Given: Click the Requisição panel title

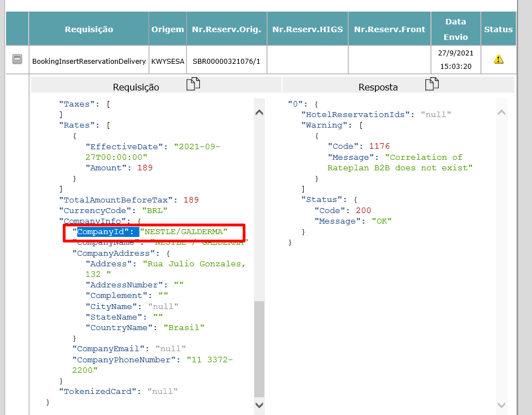Looking at the screenshot, I should click(x=135, y=87).
